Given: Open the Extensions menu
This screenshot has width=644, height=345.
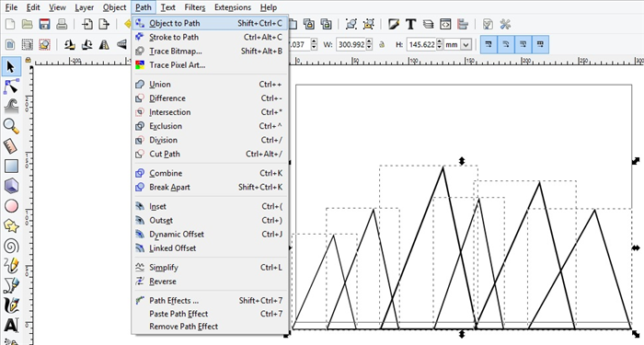Looking at the screenshot, I should click(233, 7).
